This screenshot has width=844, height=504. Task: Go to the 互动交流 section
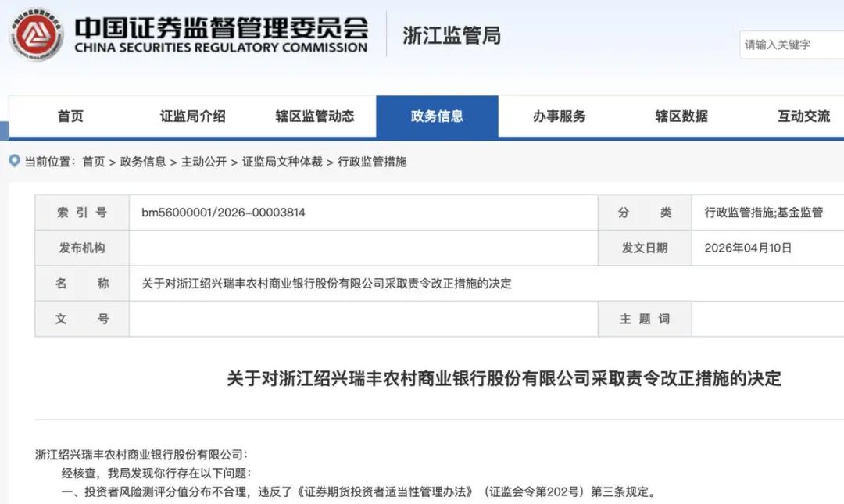coord(802,115)
